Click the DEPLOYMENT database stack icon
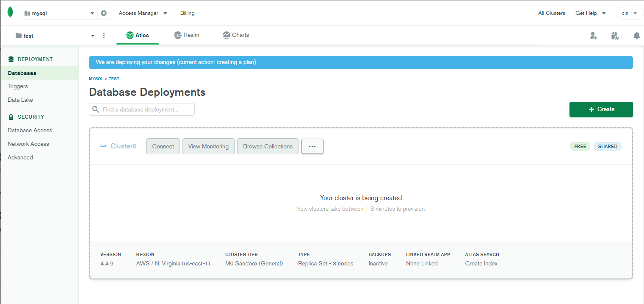 pos(11,59)
